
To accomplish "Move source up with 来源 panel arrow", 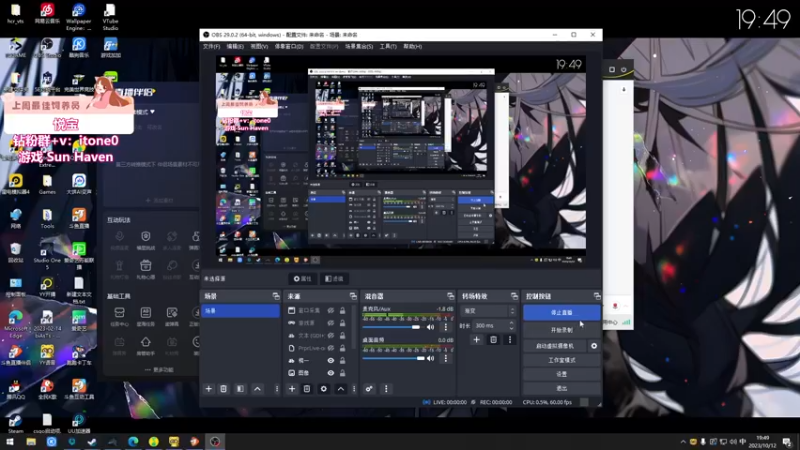I will 341,389.
